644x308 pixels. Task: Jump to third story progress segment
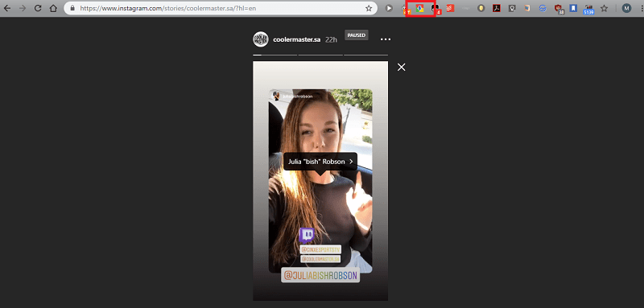(366, 55)
